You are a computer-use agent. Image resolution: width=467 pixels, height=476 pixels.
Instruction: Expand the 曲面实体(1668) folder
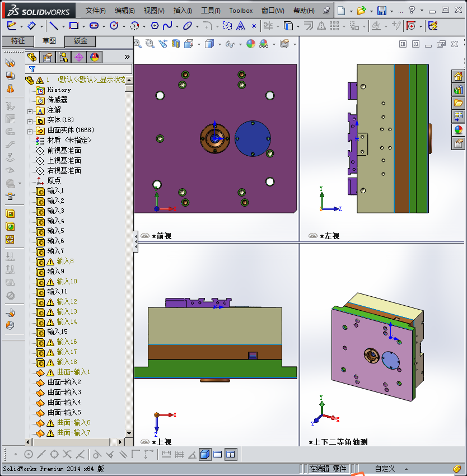pos(30,132)
